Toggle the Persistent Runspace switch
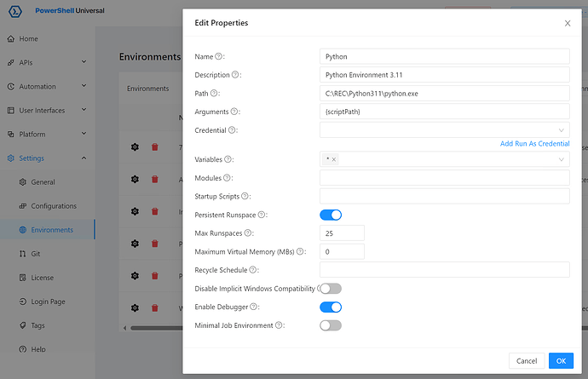588x379 pixels. pyautogui.click(x=331, y=215)
